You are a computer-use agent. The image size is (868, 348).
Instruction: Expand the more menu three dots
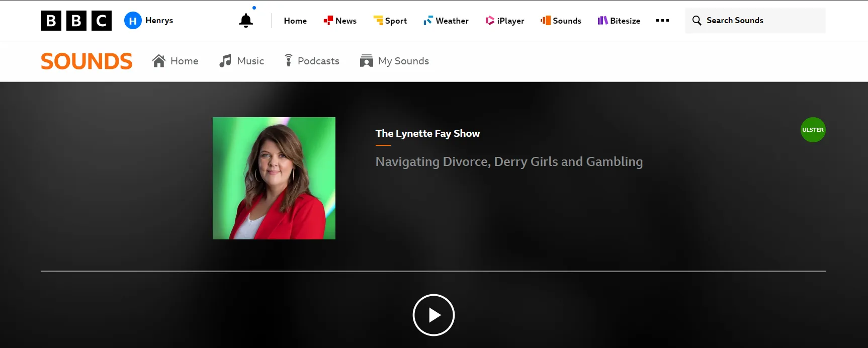tap(662, 21)
